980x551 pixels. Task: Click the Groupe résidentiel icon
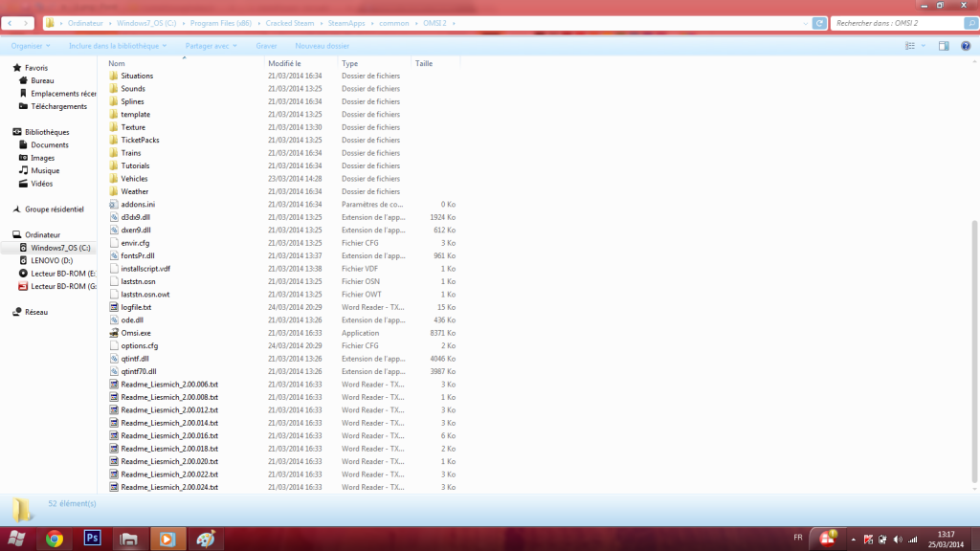(x=17, y=209)
